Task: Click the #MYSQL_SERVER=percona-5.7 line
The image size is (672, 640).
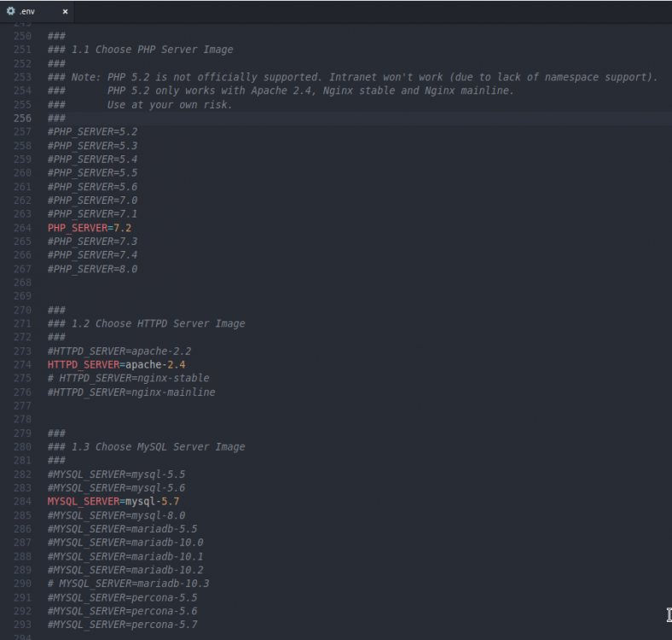Action: pos(122,625)
